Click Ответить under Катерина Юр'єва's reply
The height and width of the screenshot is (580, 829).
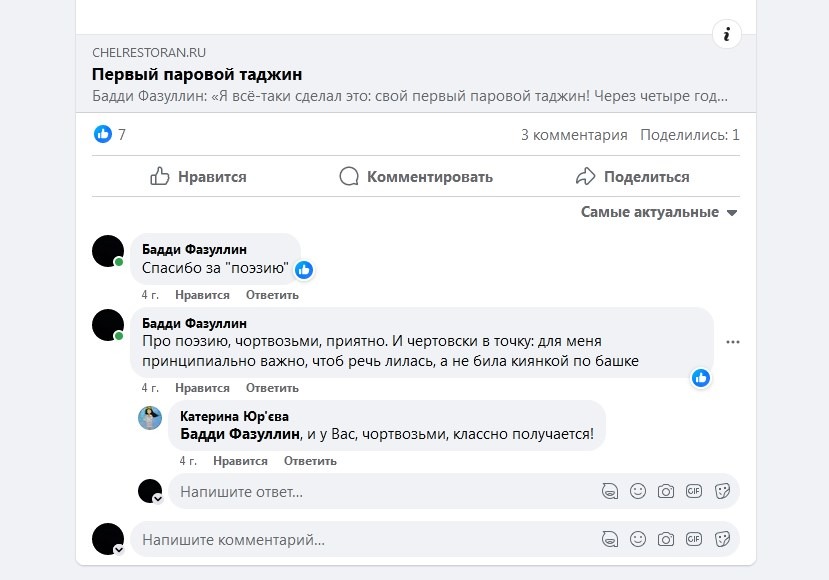310,461
